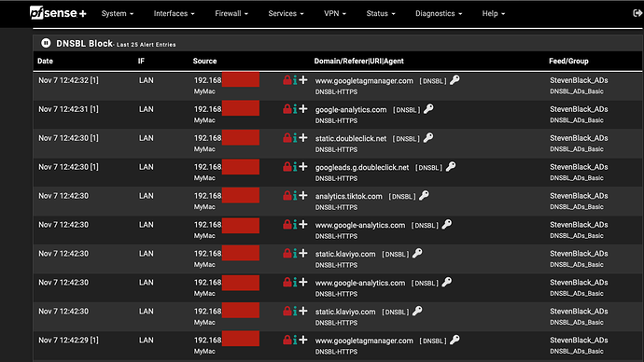
Task: Click the Date column header
Action: point(45,62)
